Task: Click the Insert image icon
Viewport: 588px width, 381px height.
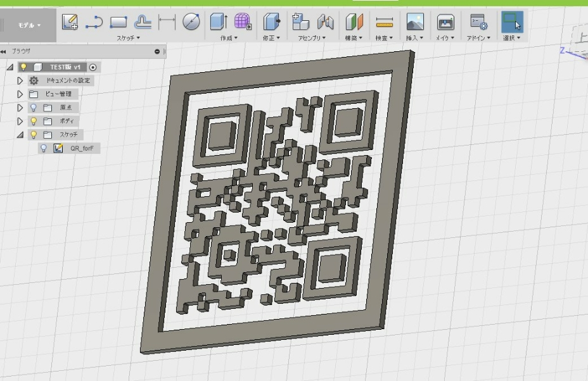Action: [415, 22]
